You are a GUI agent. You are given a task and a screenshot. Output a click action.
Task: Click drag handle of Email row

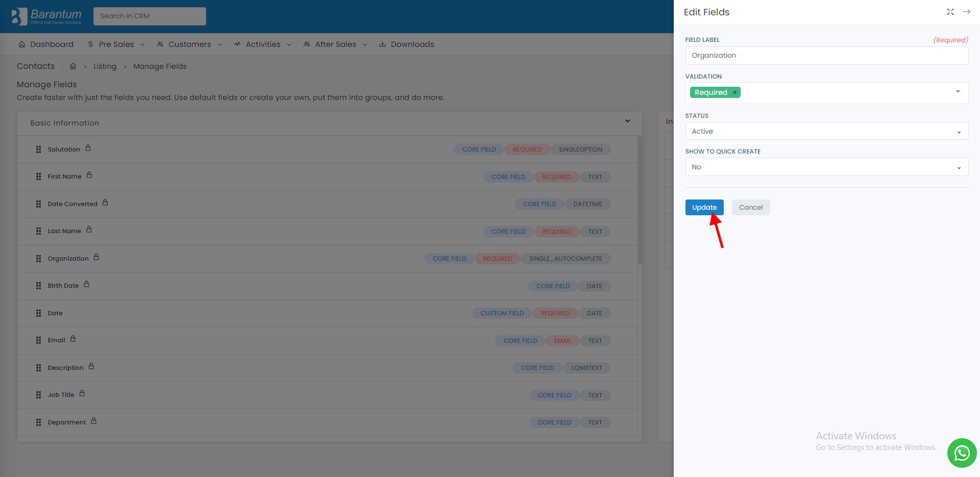[38, 340]
